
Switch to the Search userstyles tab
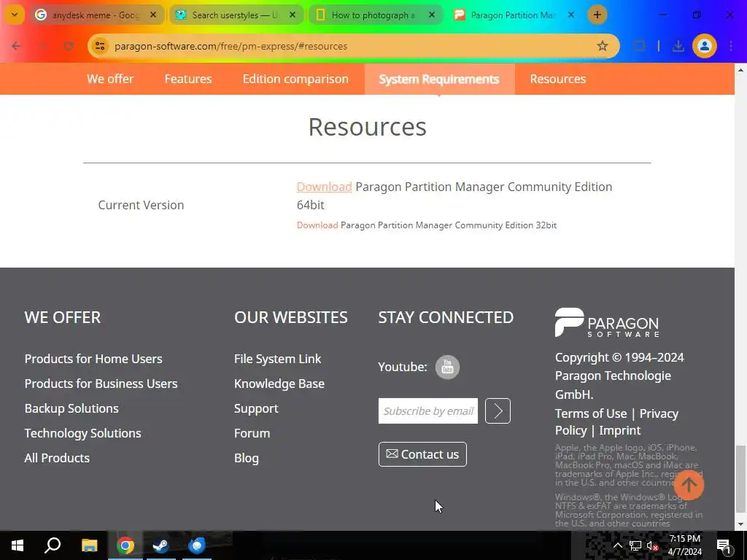pyautogui.click(x=236, y=15)
